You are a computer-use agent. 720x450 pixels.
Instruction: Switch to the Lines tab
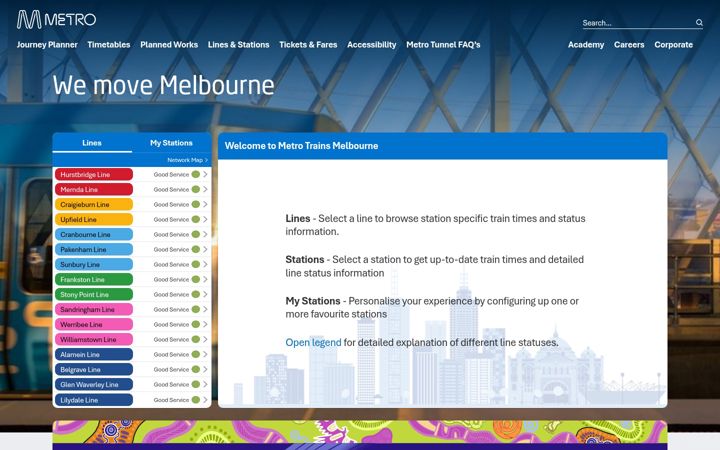[92, 143]
